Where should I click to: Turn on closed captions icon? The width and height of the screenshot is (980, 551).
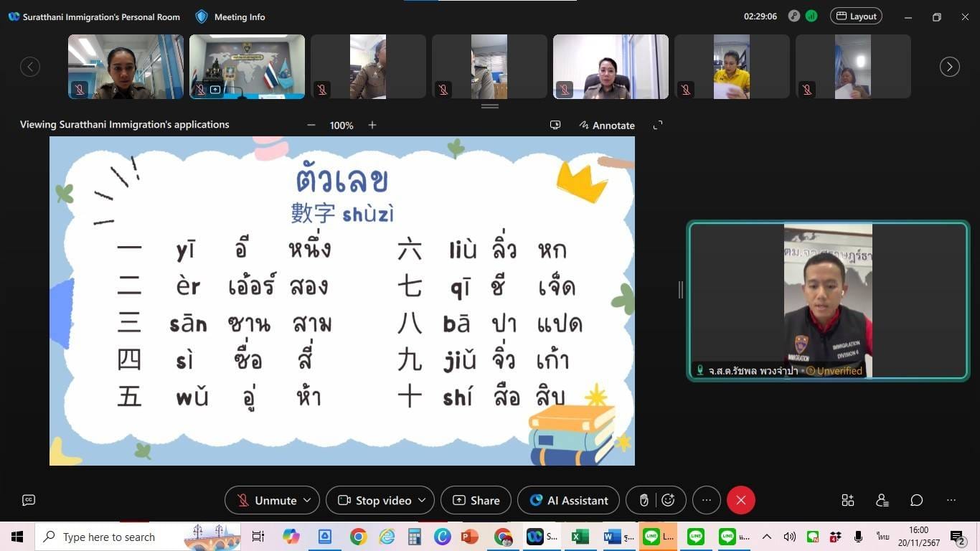click(x=29, y=500)
